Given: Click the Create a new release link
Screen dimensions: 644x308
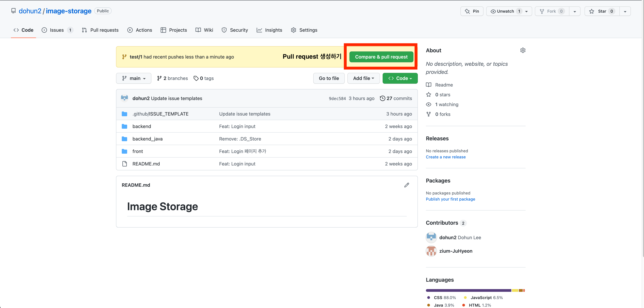Looking at the screenshot, I should 445,157.
